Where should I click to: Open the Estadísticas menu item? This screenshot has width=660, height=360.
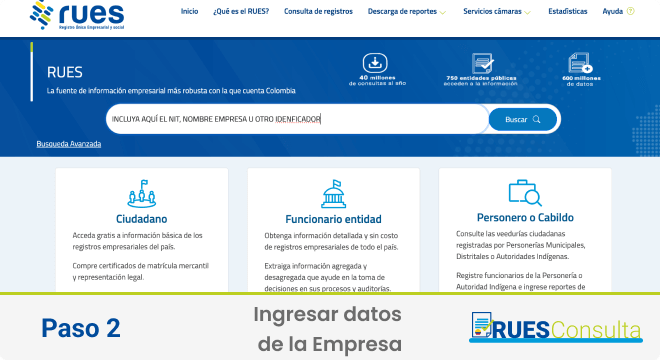click(567, 11)
